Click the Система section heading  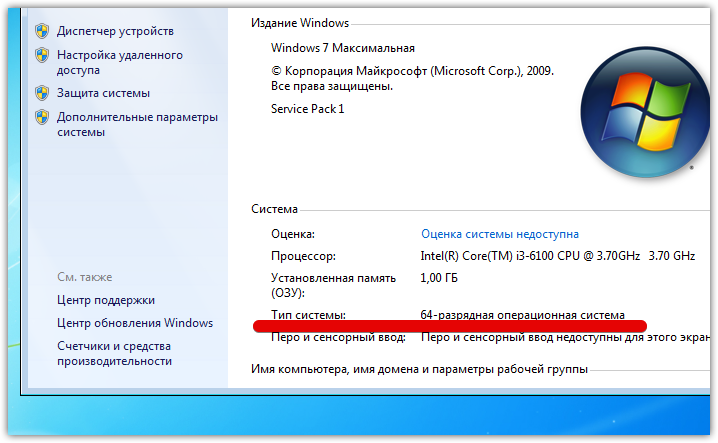point(274,209)
